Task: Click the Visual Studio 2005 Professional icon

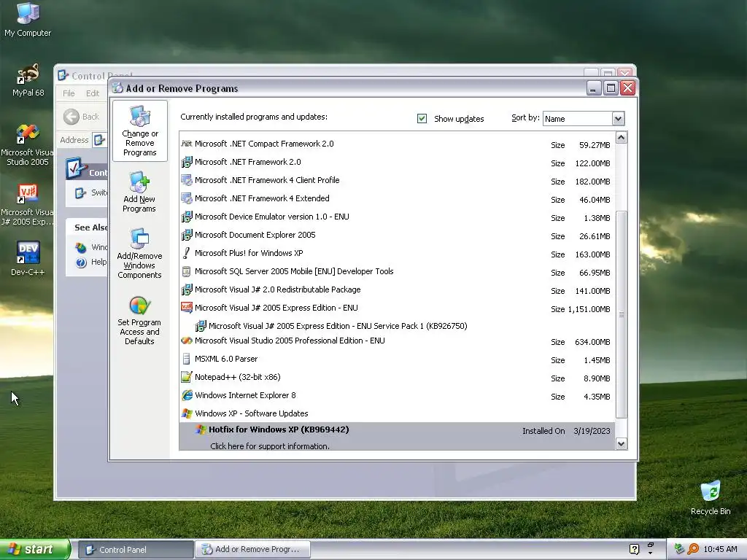Action: (x=187, y=341)
